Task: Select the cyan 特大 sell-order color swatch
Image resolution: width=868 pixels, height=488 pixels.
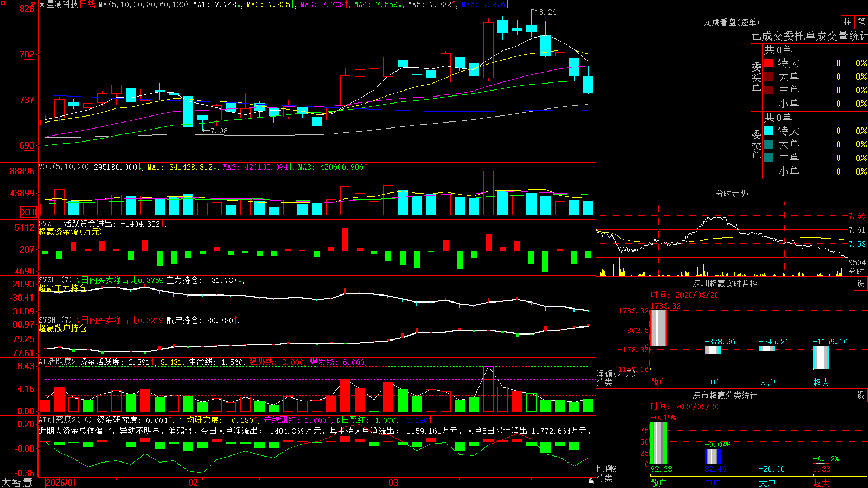Action: point(768,131)
